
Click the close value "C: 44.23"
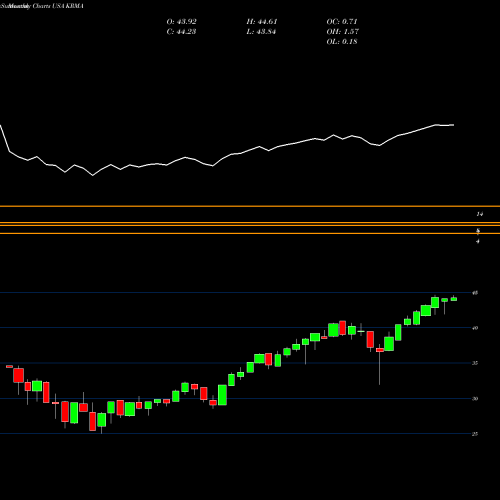pos(181,32)
